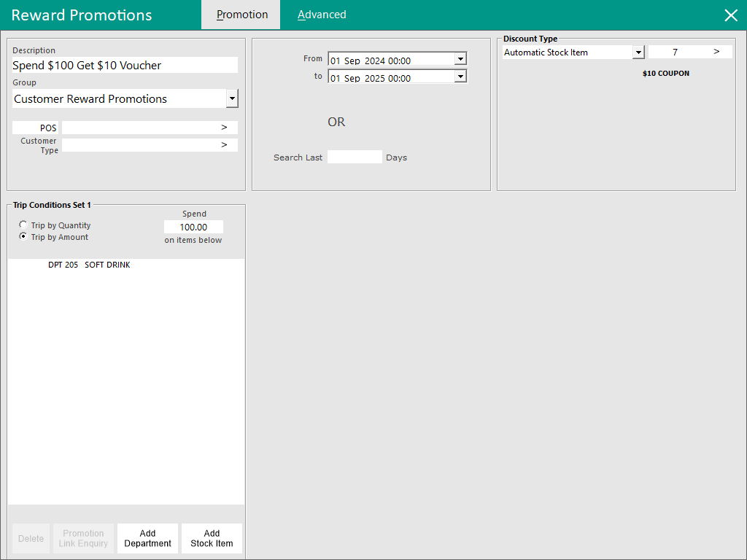Select DPT 205 SOFT DRINK entry
Viewport: 747px width, 560px height.
(89, 265)
